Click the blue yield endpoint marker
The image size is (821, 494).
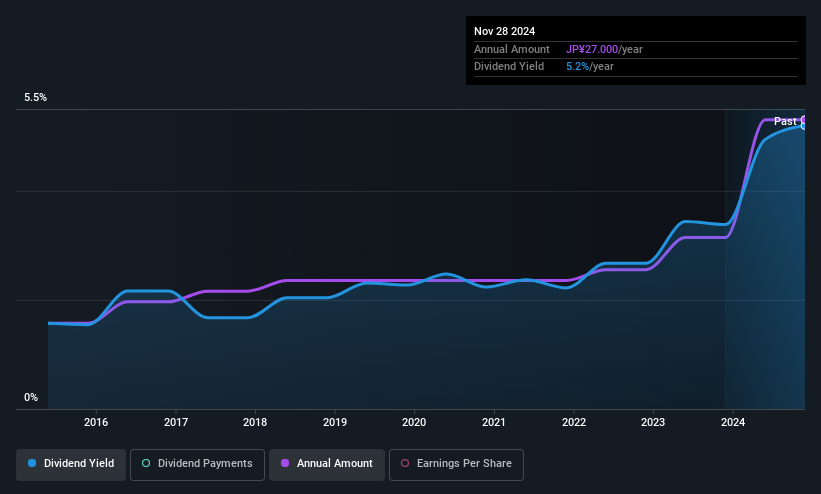pos(804,126)
